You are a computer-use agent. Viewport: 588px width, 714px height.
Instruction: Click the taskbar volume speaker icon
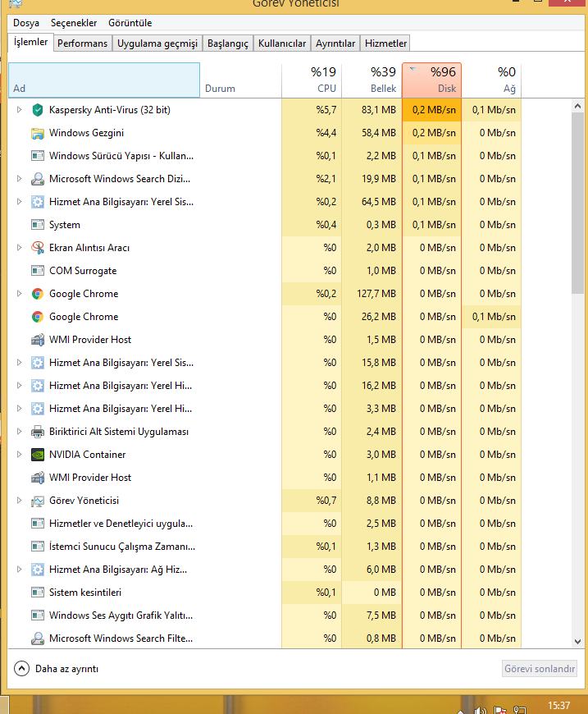point(481,710)
